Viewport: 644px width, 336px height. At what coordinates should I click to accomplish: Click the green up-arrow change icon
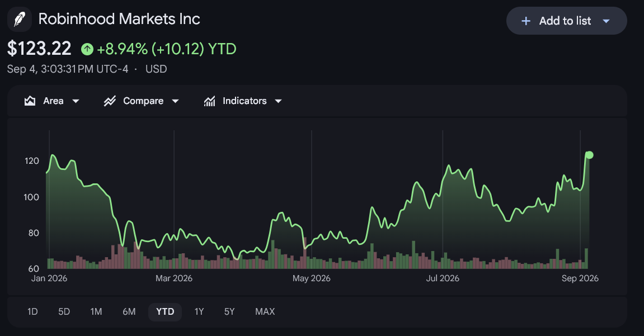coord(87,49)
